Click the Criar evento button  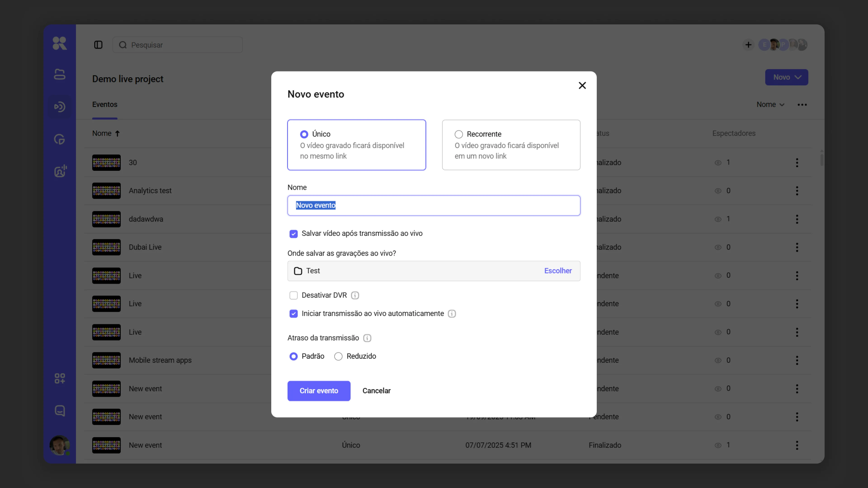pyautogui.click(x=319, y=391)
